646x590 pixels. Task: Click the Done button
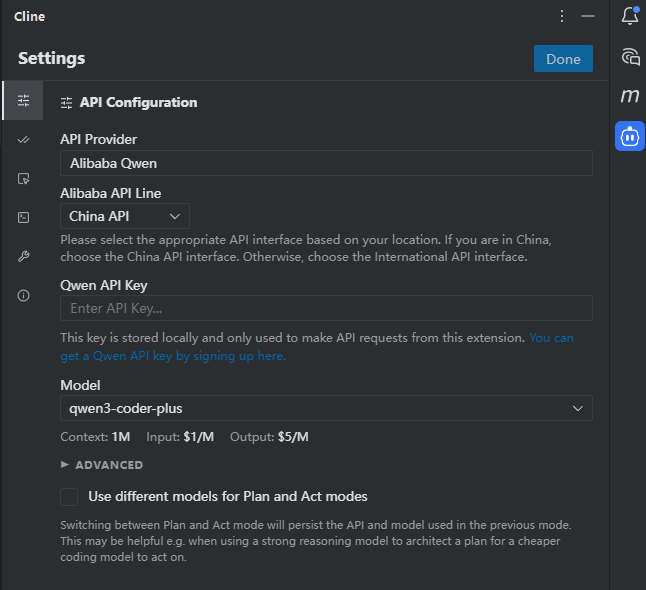click(563, 59)
